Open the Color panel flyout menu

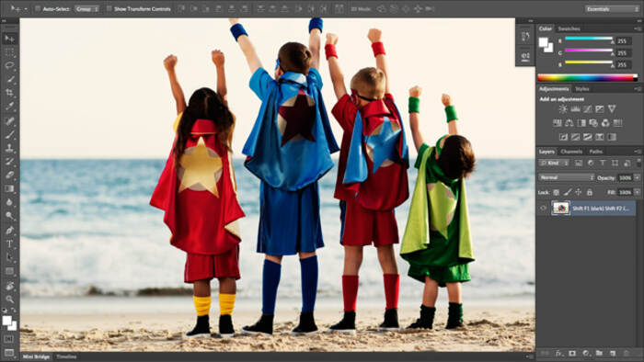pos(638,28)
